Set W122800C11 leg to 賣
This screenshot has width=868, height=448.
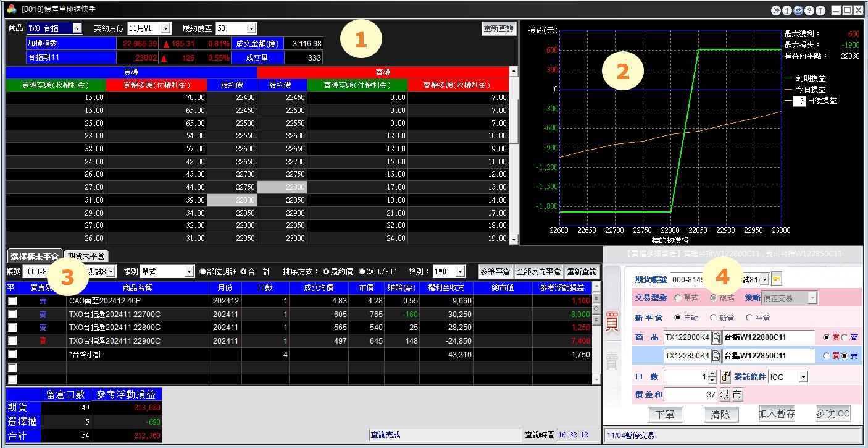tap(845, 338)
